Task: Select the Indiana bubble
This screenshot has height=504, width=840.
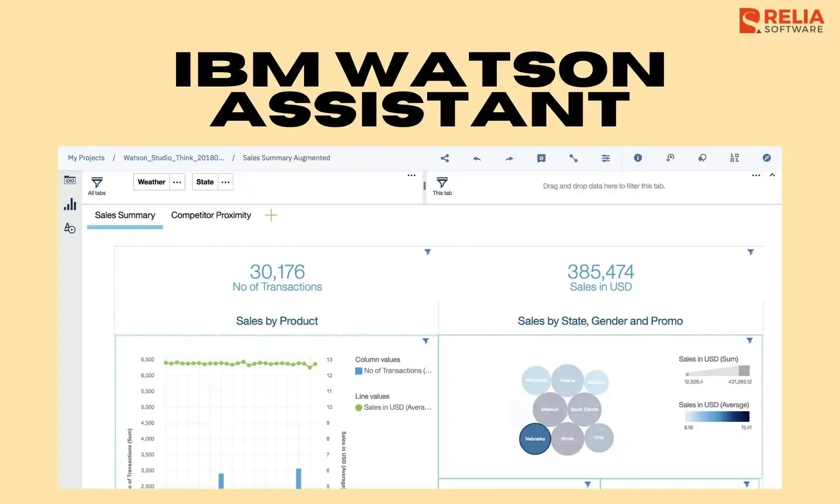Action: [x=567, y=381]
